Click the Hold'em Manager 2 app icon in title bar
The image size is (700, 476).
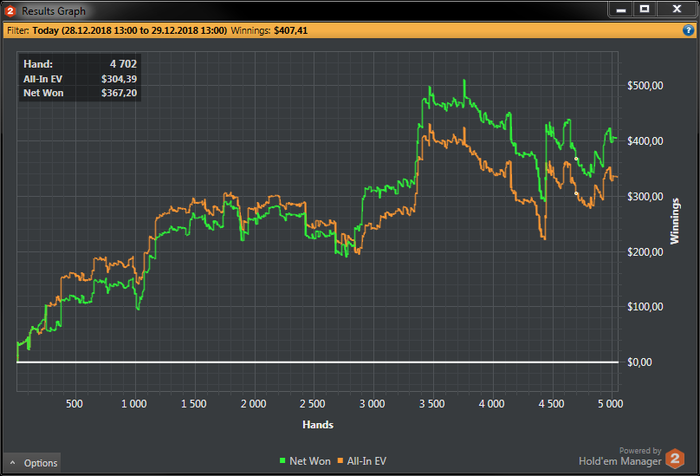[10, 11]
